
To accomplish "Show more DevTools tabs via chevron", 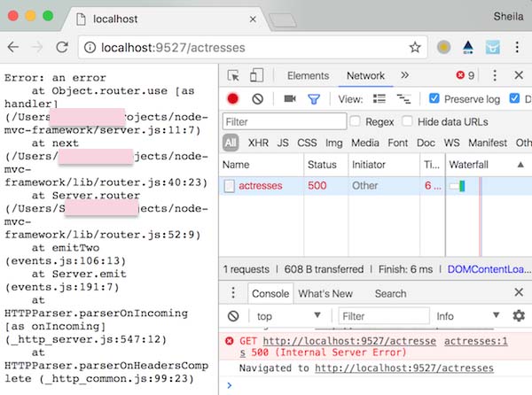I will pyautogui.click(x=405, y=75).
